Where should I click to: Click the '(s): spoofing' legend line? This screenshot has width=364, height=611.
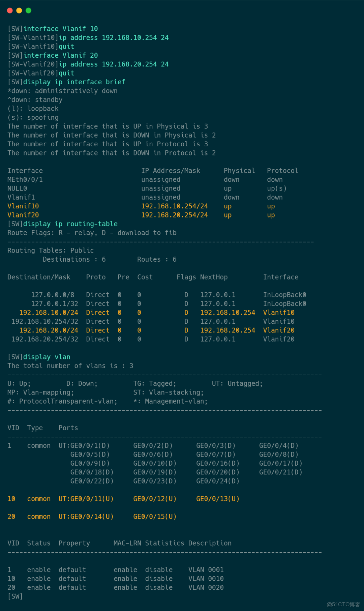pos(33,117)
